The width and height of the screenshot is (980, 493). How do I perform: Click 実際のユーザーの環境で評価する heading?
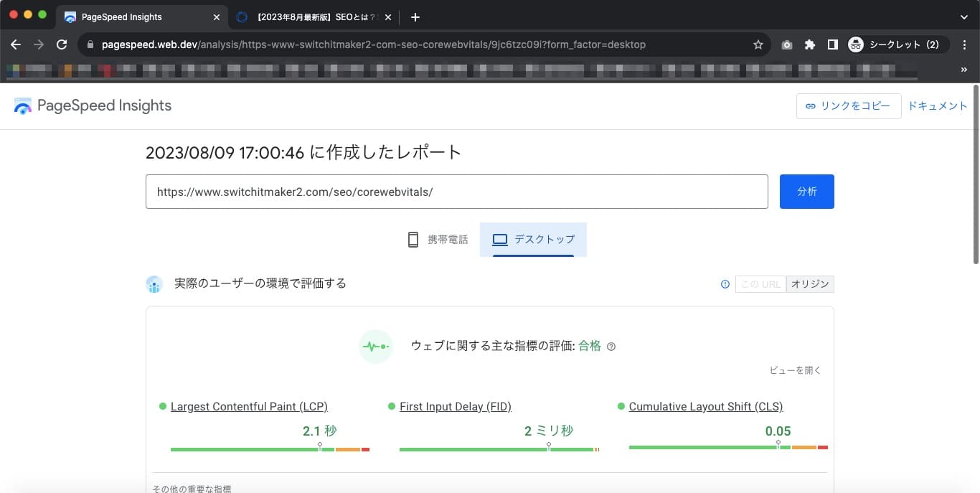pos(260,283)
